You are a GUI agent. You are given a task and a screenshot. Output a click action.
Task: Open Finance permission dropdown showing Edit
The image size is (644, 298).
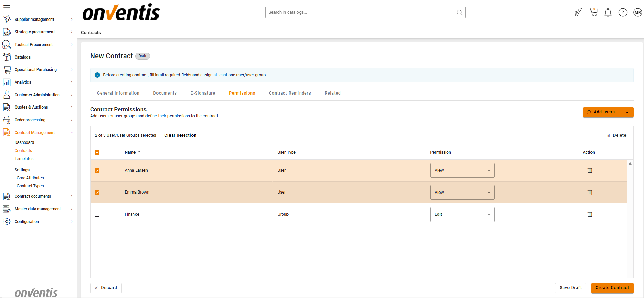point(462,214)
